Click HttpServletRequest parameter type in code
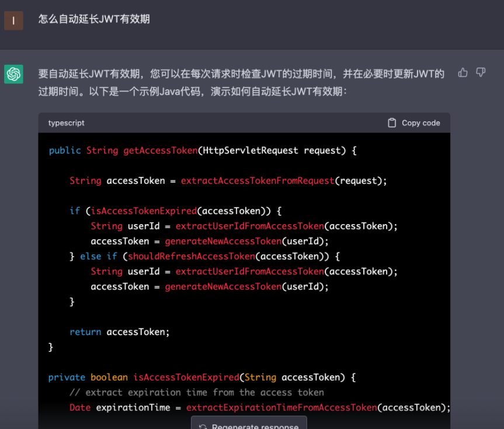The height and width of the screenshot is (429, 504). [x=251, y=151]
